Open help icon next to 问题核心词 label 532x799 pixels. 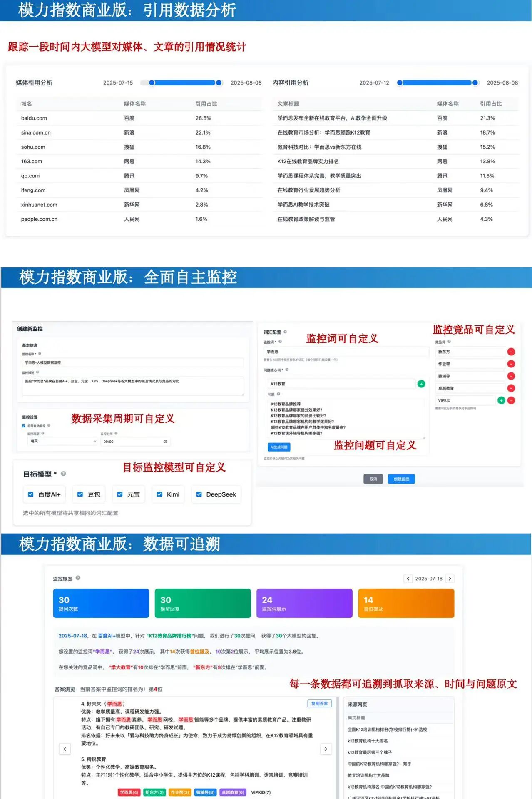click(x=287, y=370)
